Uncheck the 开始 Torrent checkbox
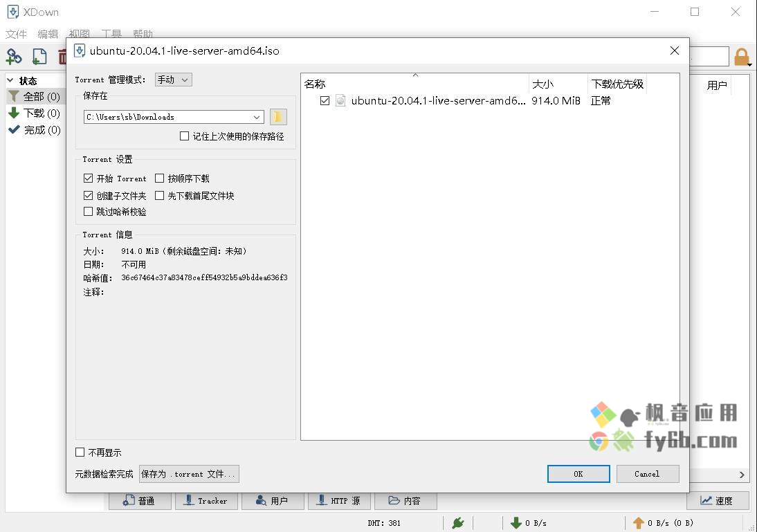Viewport: 757px width, 532px height. point(88,178)
